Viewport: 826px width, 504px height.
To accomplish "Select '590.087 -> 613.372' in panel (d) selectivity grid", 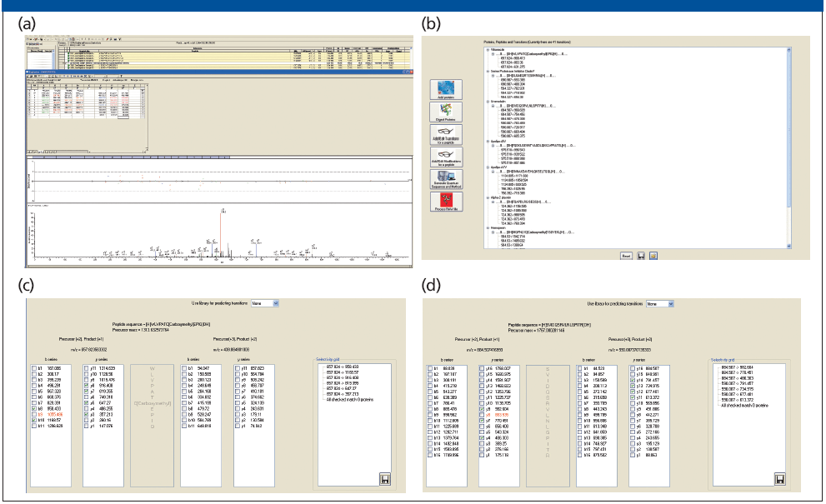I will [738, 400].
